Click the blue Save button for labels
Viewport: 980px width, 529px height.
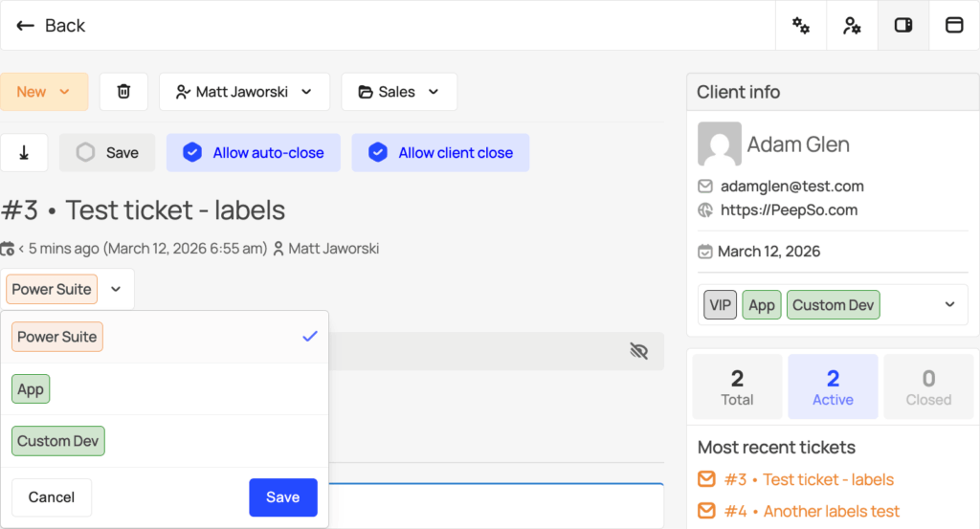282,497
